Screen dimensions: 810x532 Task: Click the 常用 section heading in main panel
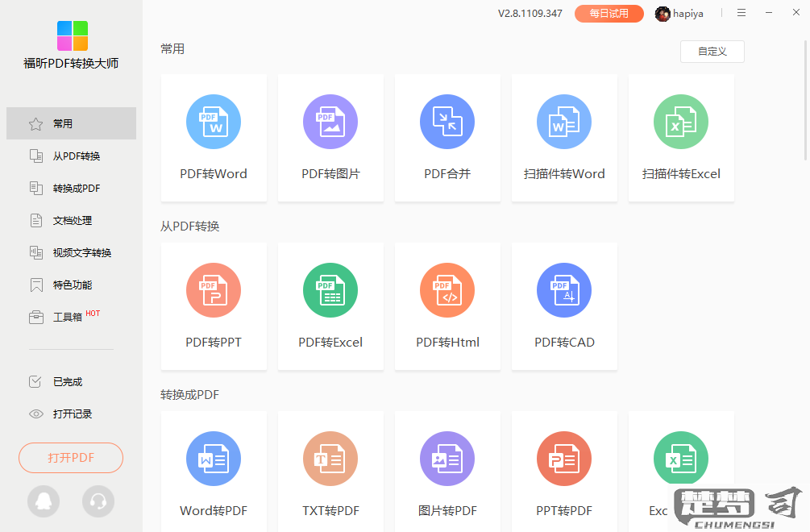pyautogui.click(x=172, y=49)
